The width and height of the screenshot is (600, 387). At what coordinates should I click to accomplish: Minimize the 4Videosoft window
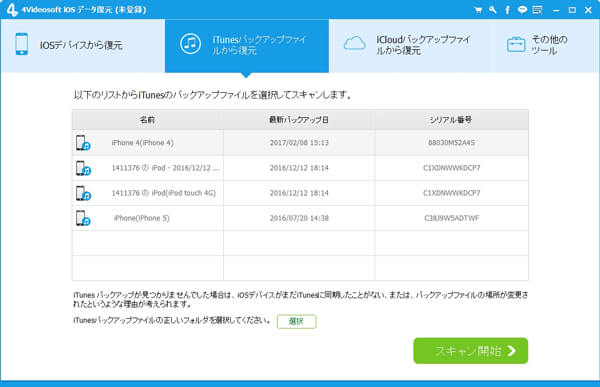click(x=556, y=10)
